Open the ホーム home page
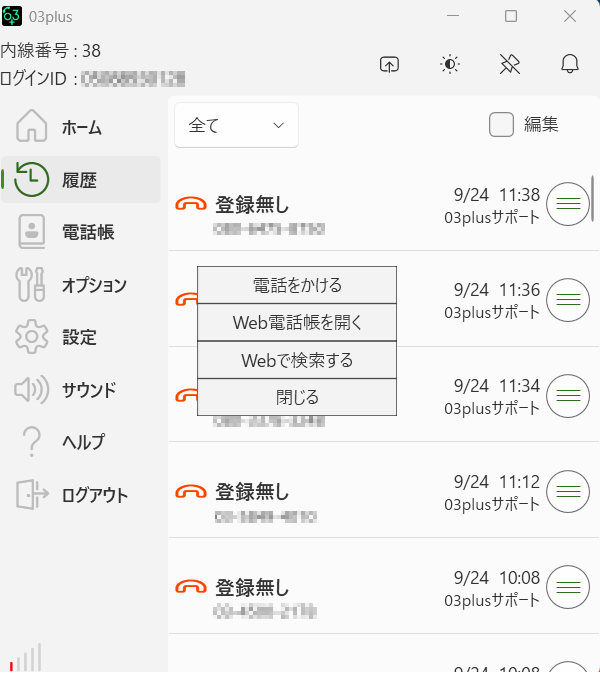600x673 pixels. click(80, 127)
